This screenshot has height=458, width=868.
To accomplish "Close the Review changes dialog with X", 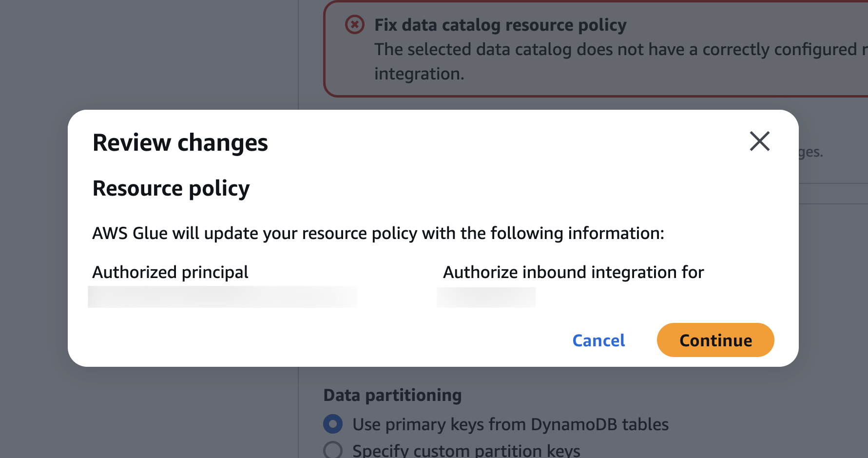I will (759, 141).
